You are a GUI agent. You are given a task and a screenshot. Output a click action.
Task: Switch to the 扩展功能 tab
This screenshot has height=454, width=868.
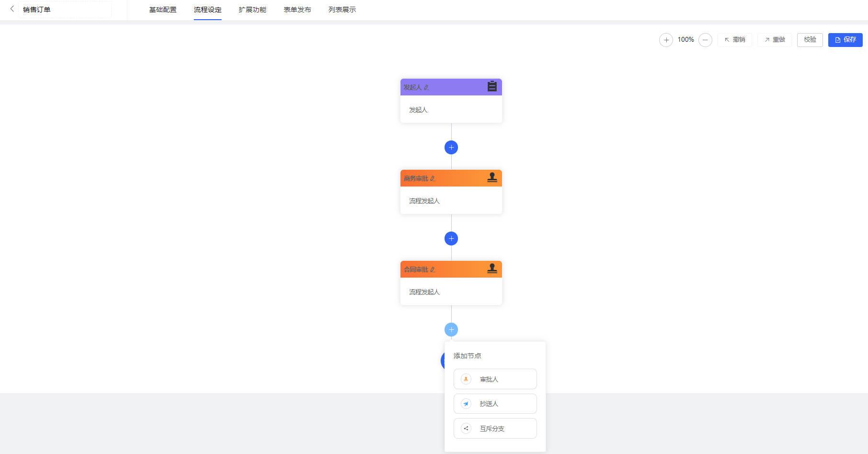(252, 10)
